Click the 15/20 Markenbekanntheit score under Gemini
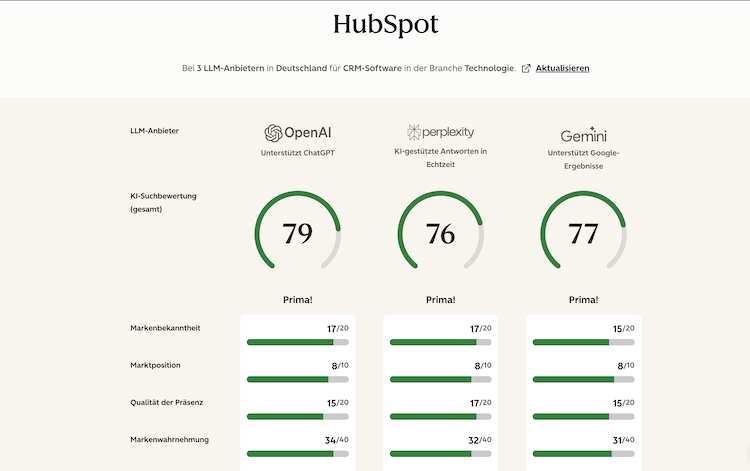This screenshot has width=750, height=471. click(624, 329)
